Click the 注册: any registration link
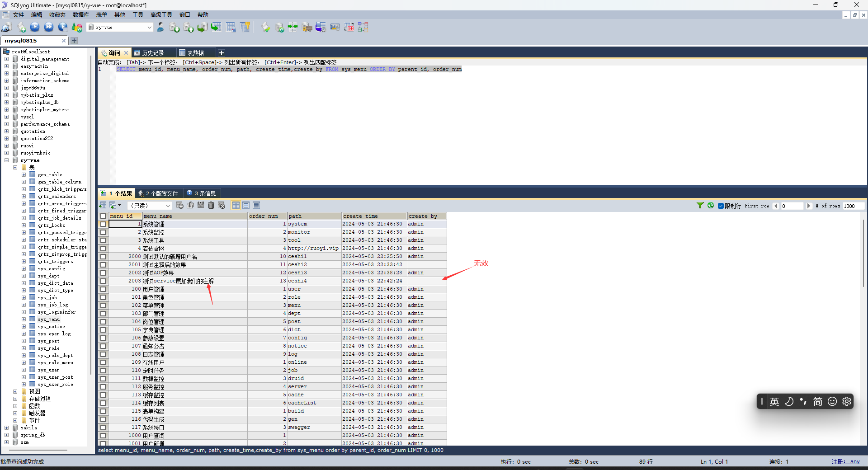The width and height of the screenshot is (868, 470). coord(846,462)
